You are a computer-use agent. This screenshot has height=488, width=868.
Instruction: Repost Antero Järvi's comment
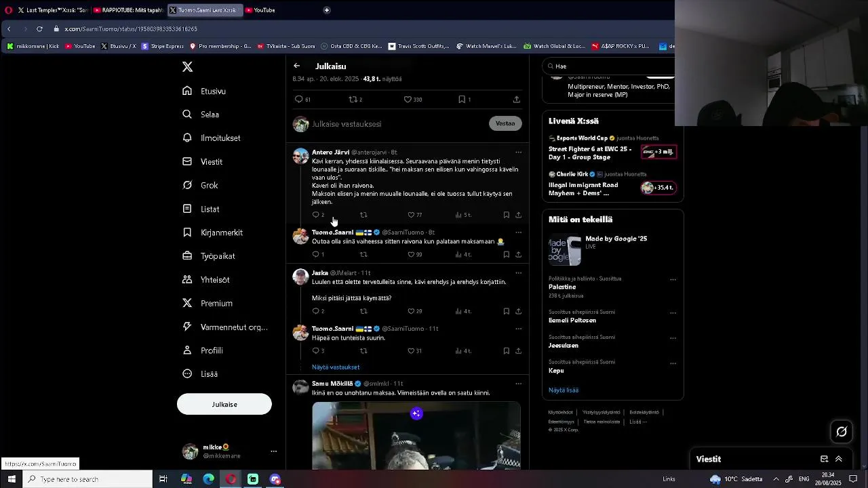(x=363, y=215)
